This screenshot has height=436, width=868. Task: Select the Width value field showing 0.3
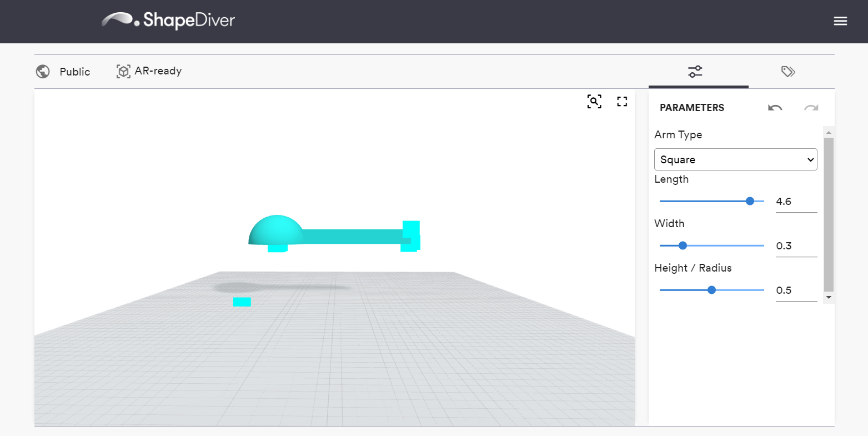point(796,245)
